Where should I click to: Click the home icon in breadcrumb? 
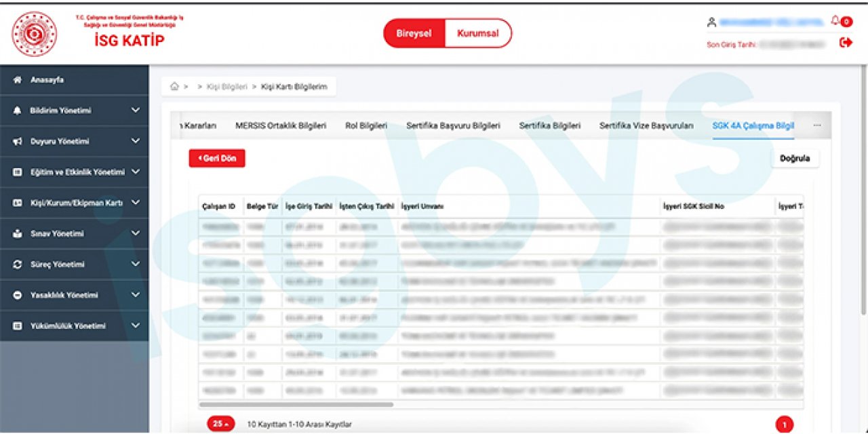pyautogui.click(x=174, y=86)
